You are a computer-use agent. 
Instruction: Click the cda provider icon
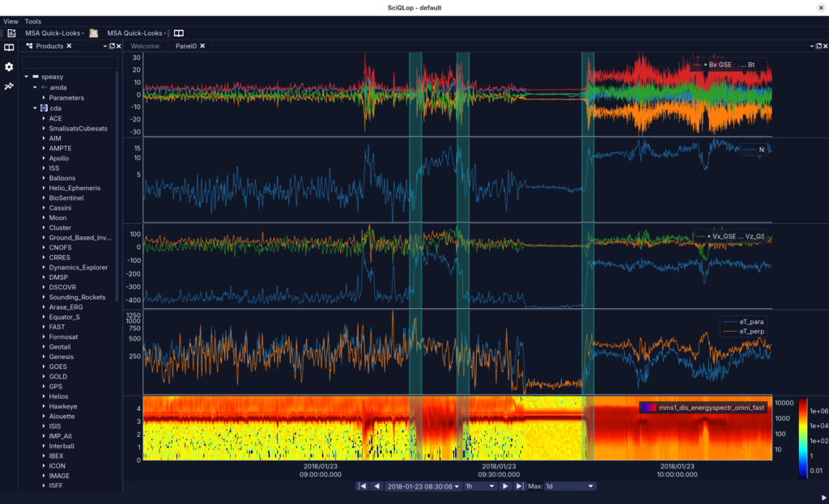44,108
